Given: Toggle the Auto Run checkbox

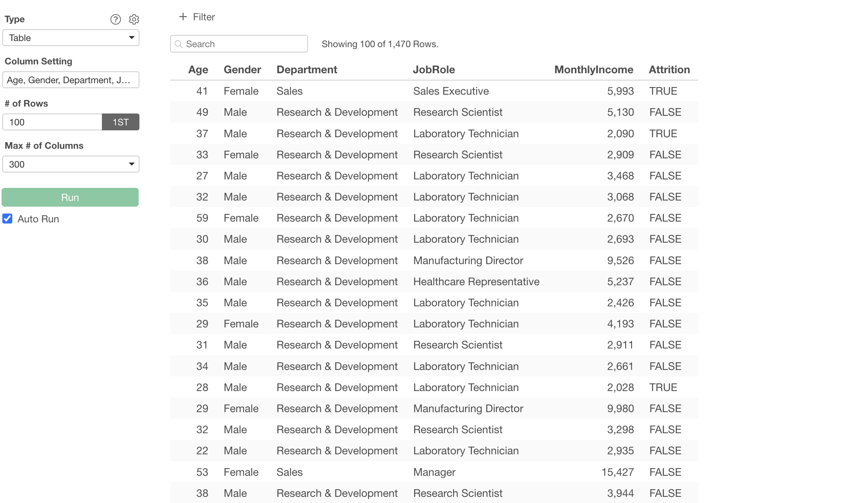Looking at the screenshot, I should pos(8,219).
